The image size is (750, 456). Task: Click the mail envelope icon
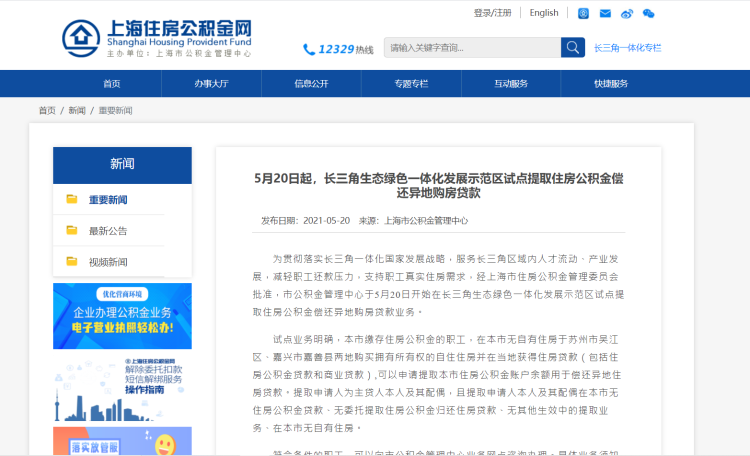click(x=605, y=13)
